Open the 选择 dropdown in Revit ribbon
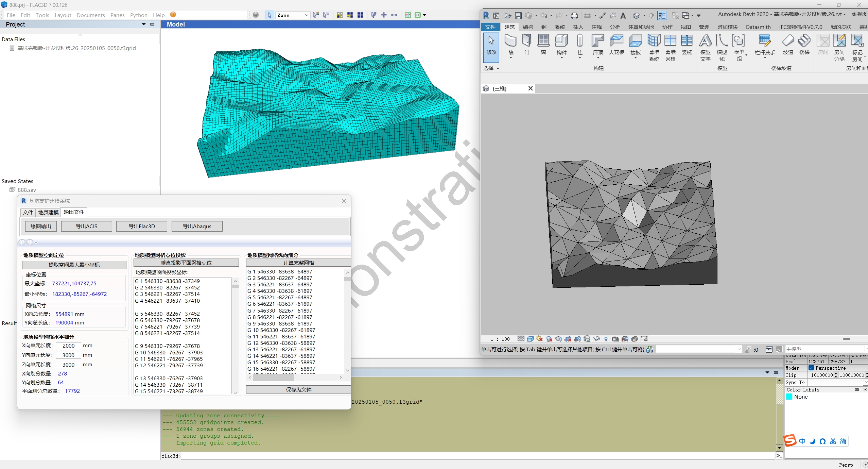This screenshot has width=868, height=469. coord(491,68)
